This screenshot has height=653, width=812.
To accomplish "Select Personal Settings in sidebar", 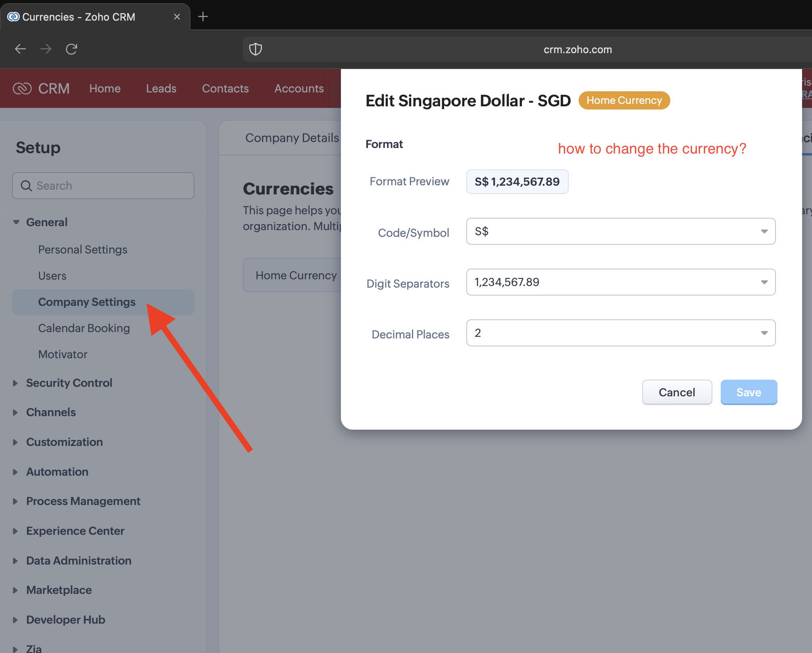I will point(83,250).
